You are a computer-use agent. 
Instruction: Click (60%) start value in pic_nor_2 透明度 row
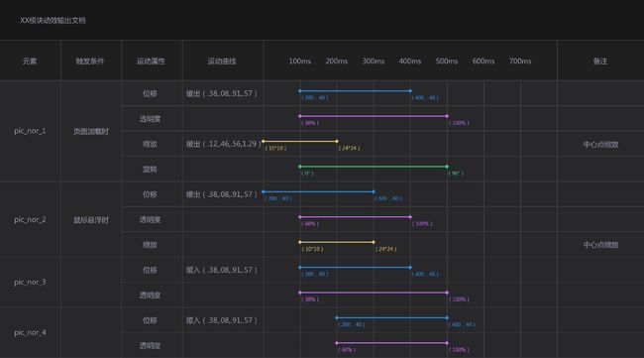[x=310, y=224]
